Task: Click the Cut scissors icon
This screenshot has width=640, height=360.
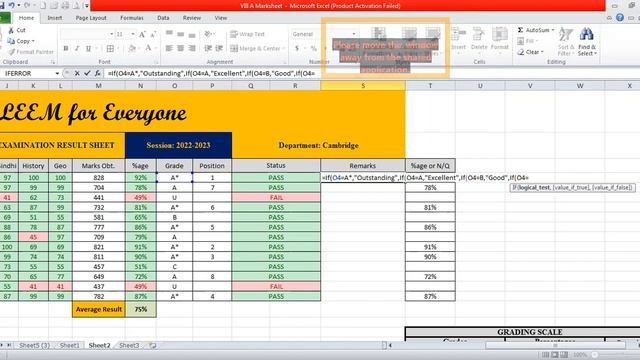Action: (11, 30)
